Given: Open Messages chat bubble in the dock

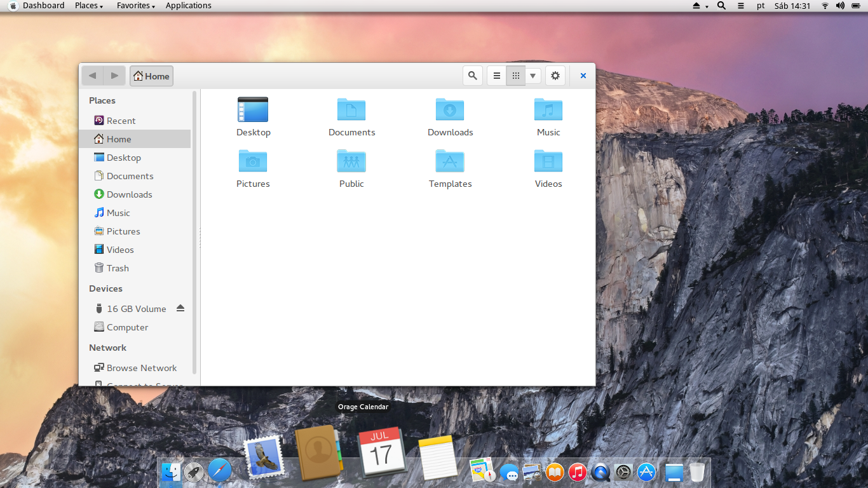Looking at the screenshot, I should (x=509, y=472).
